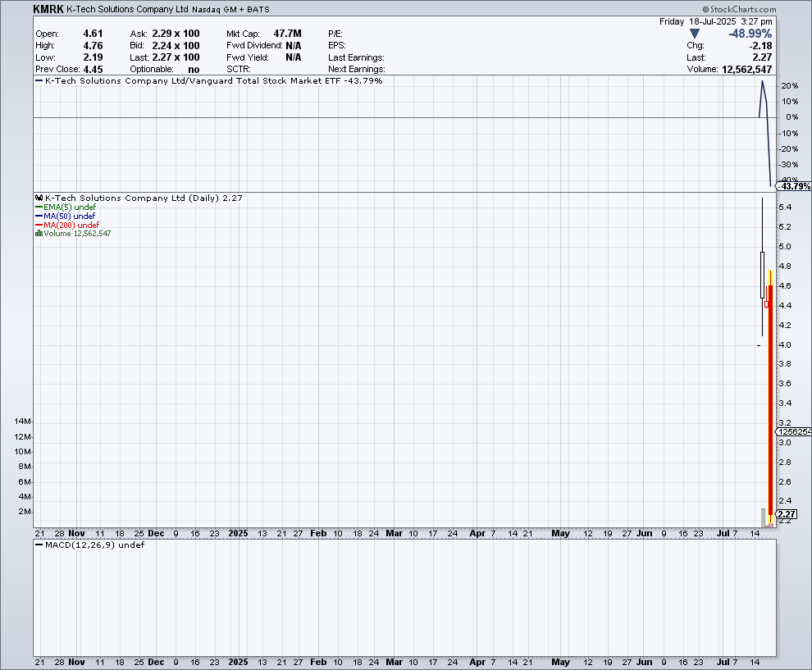Click the hollow white candlestick body
Viewport: 812px width, 670px height.
(762, 275)
